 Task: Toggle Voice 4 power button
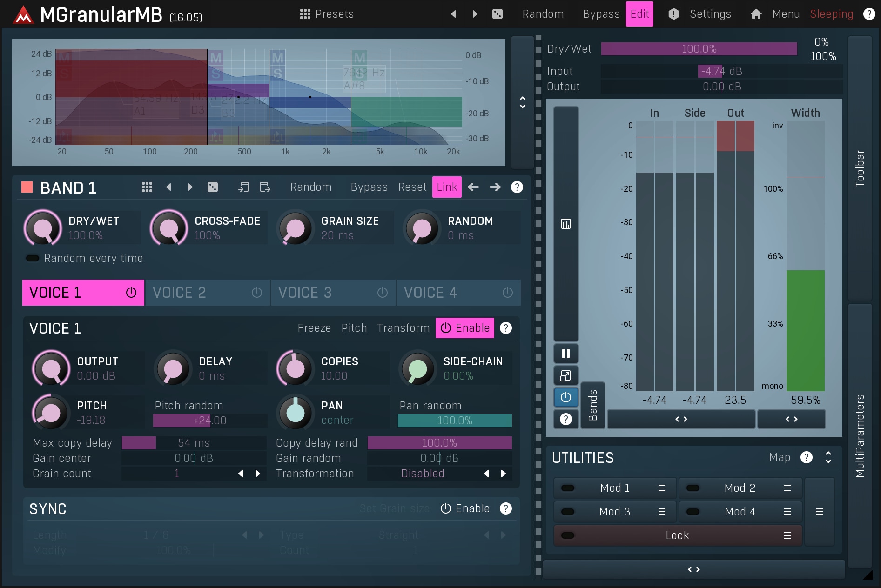[508, 293]
